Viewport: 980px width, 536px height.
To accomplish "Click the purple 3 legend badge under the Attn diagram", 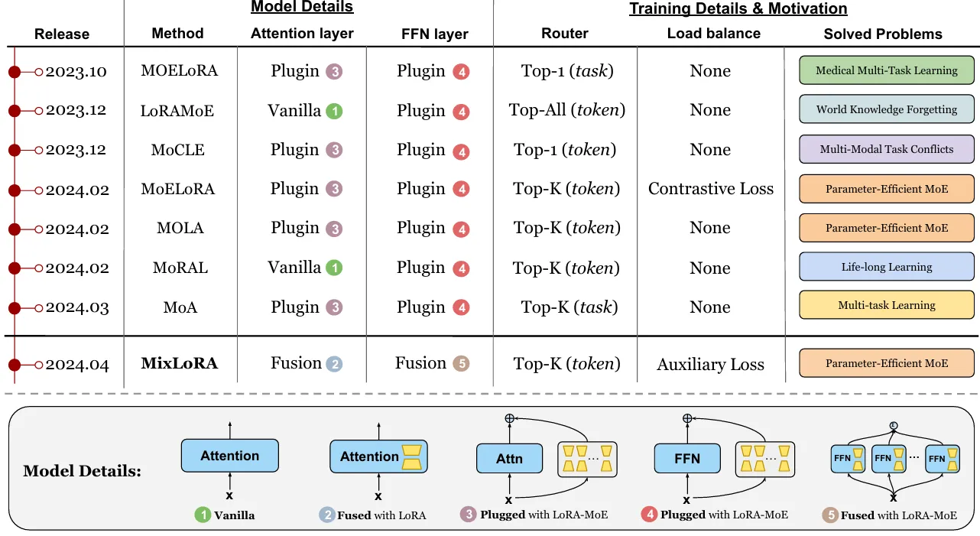I will click(468, 515).
